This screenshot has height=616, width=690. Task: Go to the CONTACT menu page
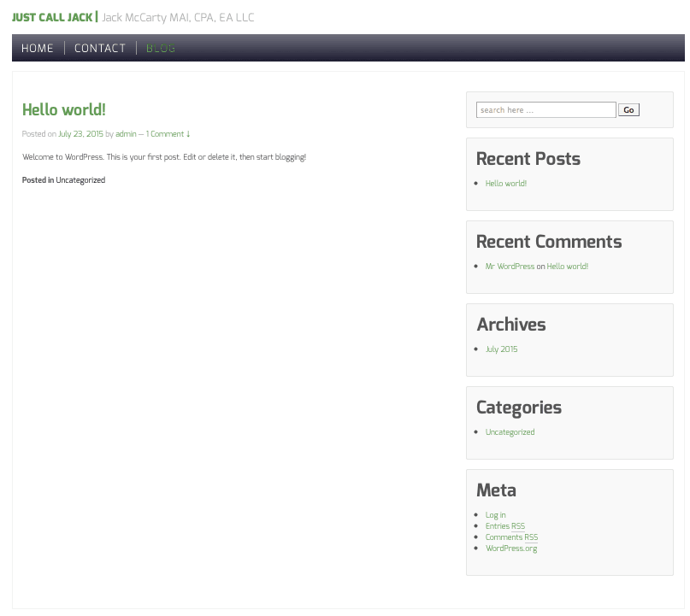coord(100,49)
